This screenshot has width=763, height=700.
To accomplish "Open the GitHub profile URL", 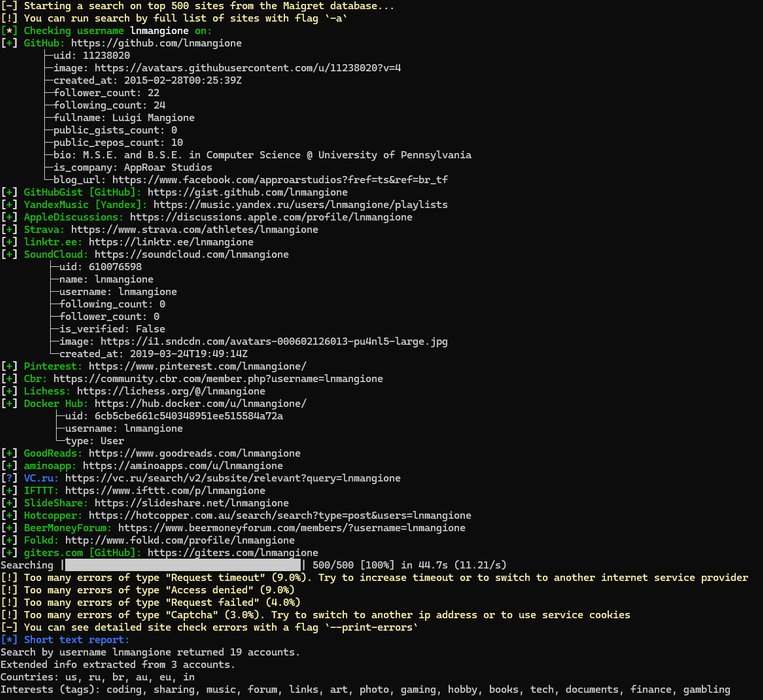I will tap(156, 43).
